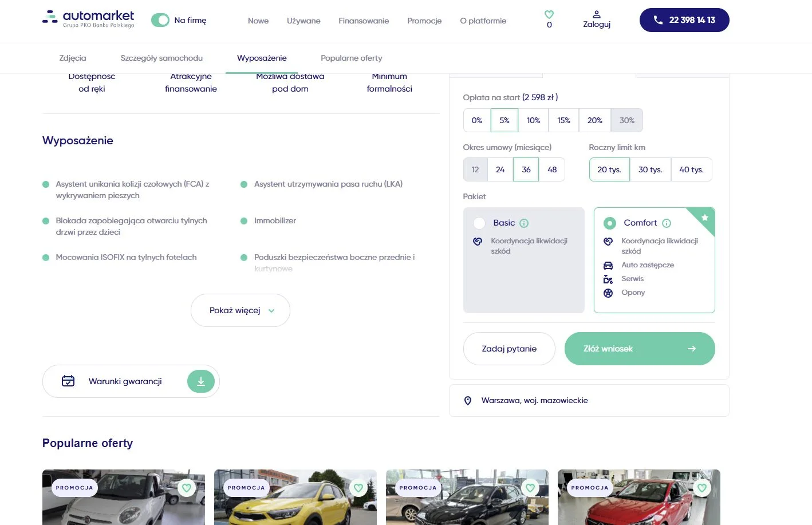Favorite the black car offer heart
This screenshot has width=812, height=525.
(x=530, y=488)
